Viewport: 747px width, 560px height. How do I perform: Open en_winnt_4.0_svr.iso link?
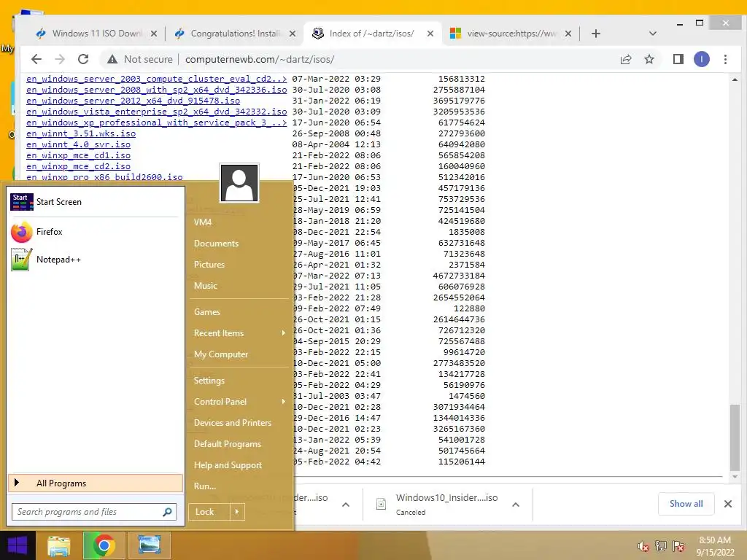pyautogui.click(x=78, y=144)
